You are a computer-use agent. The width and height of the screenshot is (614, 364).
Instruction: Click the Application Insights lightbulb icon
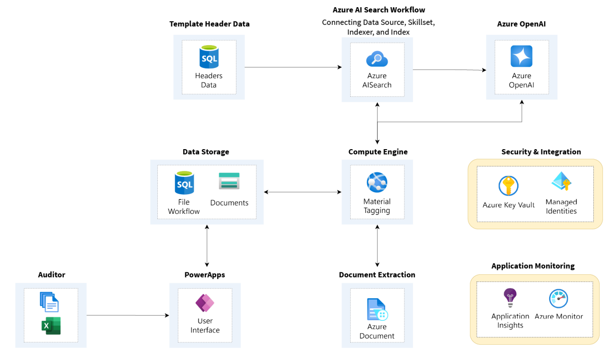coord(509,298)
